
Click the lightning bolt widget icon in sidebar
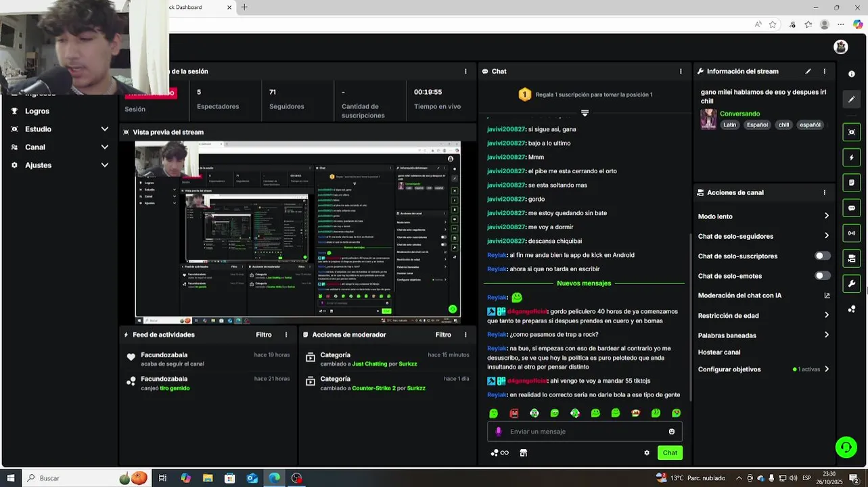tap(851, 158)
